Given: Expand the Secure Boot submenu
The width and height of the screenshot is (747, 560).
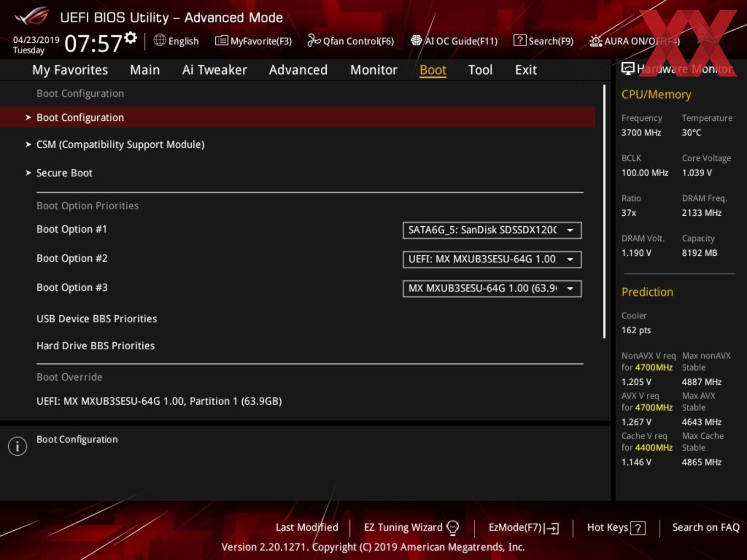Looking at the screenshot, I should pyautogui.click(x=64, y=173).
